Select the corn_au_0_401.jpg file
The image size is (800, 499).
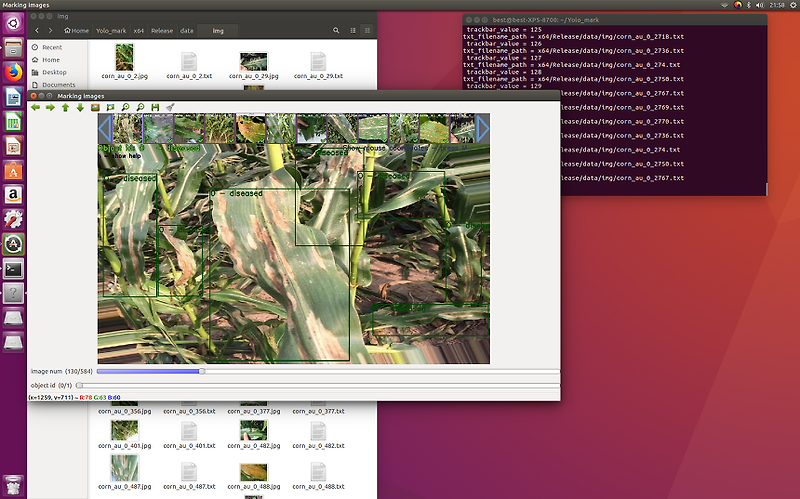click(124, 435)
